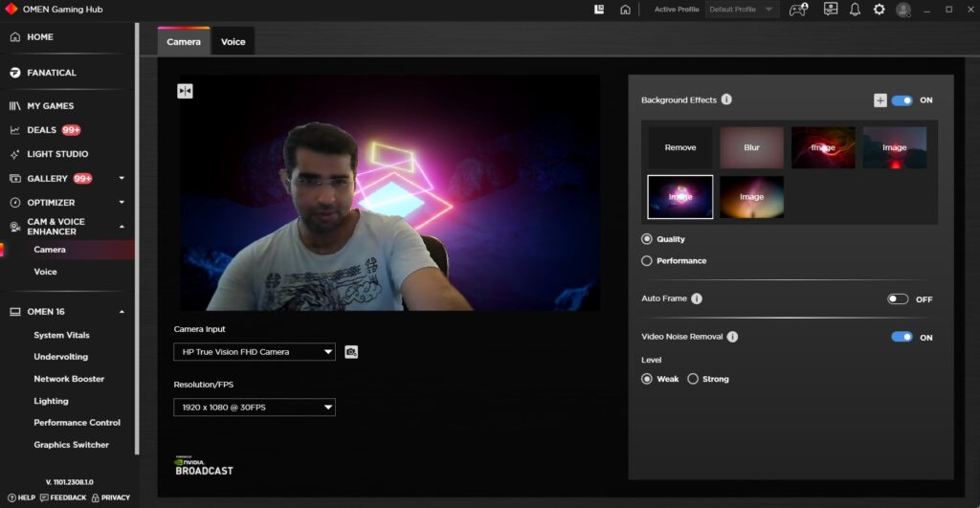Viewport: 980px width, 508px height.
Task: Choose Strong noise removal level
Action: [693, 379]
